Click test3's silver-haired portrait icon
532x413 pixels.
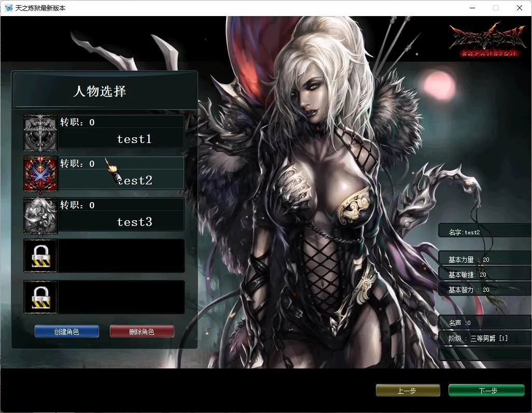40,216
